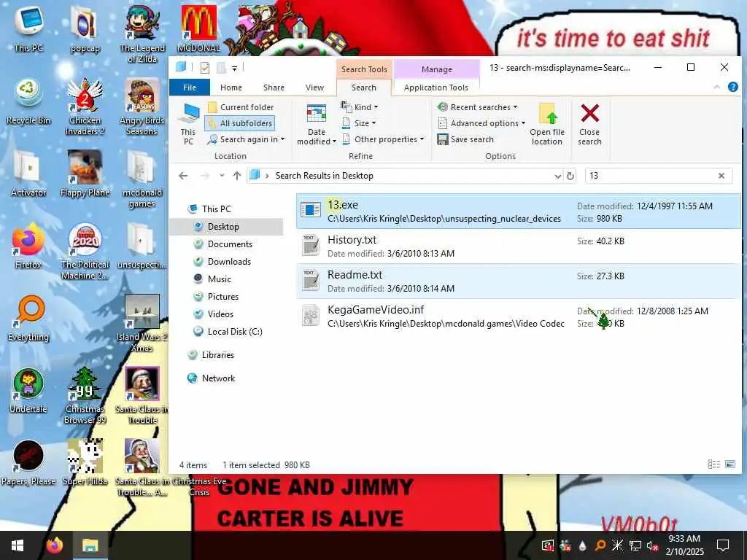This screenshot has height=560, width=747.
Task: Clear the search box text
Action: click(721, 176)
